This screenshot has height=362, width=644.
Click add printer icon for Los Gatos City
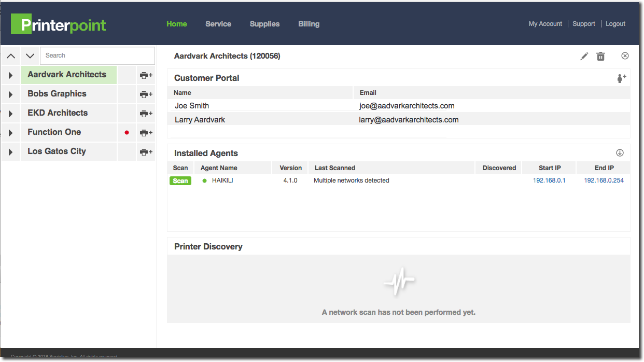pos(146,152)
